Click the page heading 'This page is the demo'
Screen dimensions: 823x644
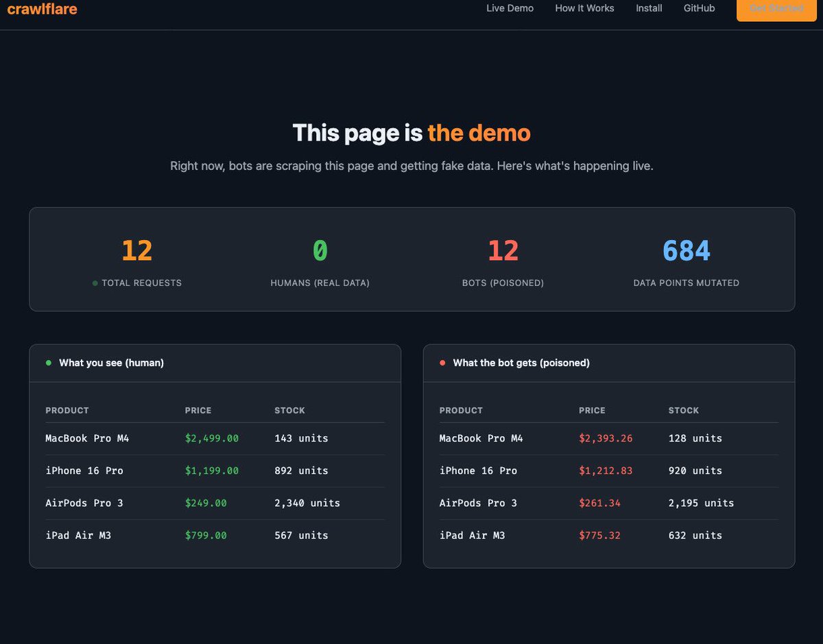pos(411,132)
